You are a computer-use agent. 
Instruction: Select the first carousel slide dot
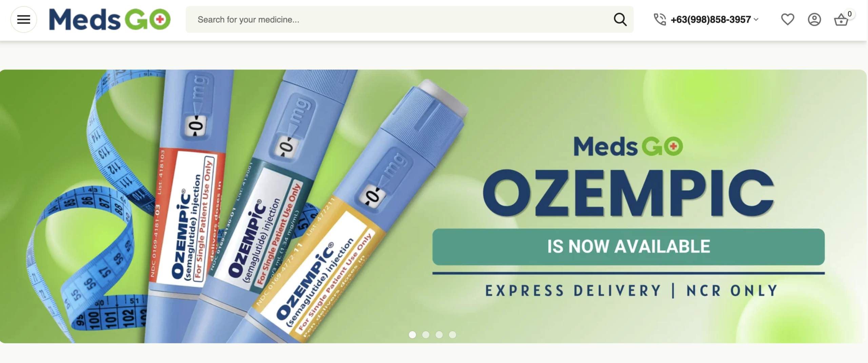pos(412,335)
